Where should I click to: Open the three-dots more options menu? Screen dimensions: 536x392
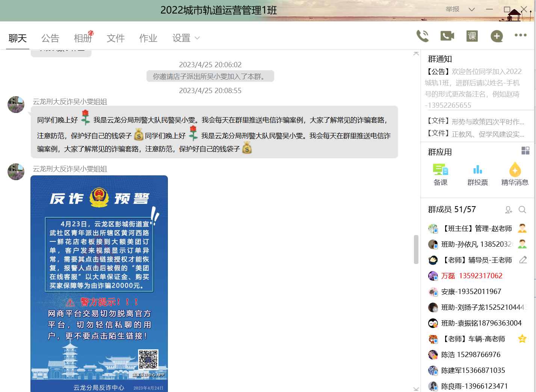point(521,35)
